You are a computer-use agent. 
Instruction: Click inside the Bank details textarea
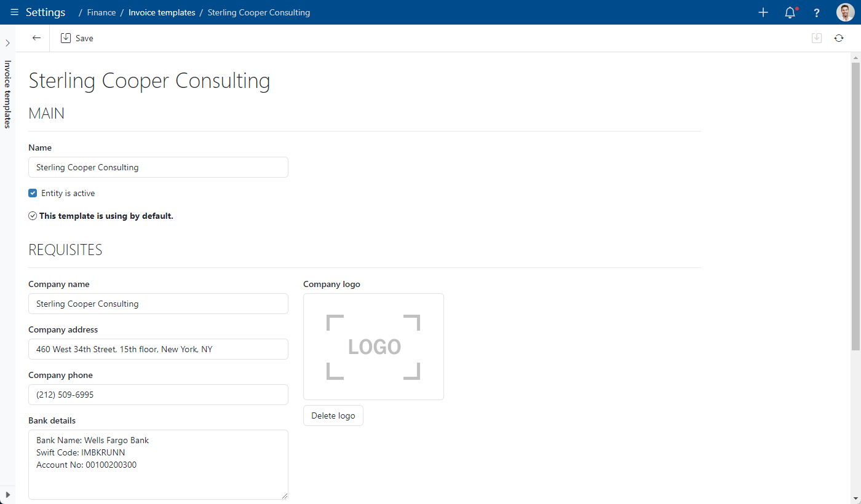(x=158, y=465)
